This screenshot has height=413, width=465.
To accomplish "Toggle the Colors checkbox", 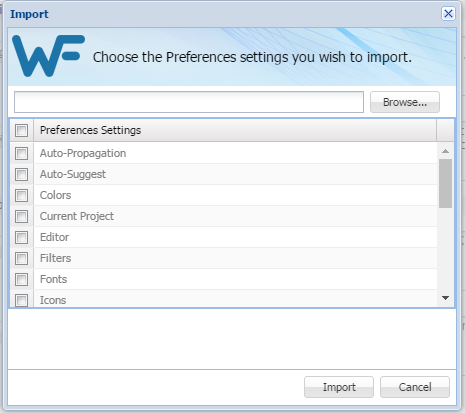I will [21, 195].
